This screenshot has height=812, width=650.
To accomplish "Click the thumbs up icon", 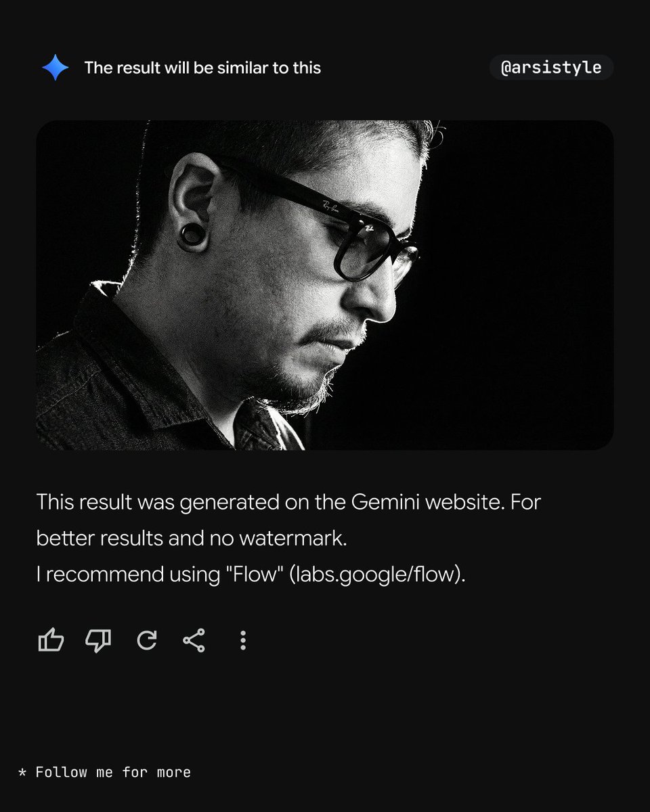I will point(51,640).
